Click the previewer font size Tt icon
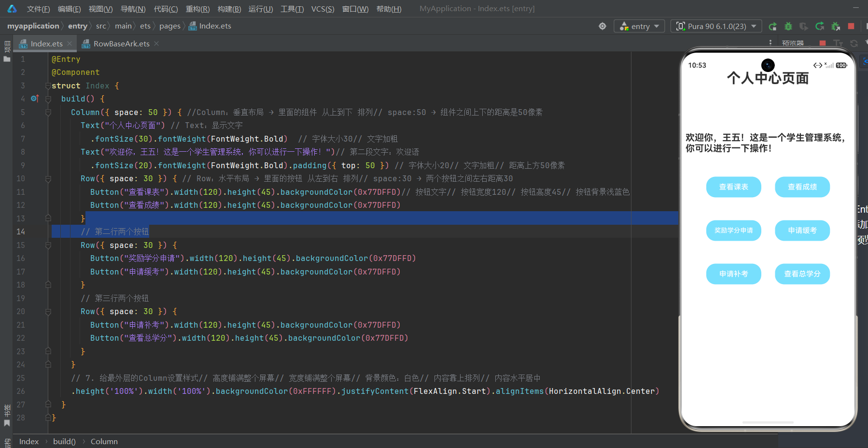 pyautogui.click(x=838, y=43)
